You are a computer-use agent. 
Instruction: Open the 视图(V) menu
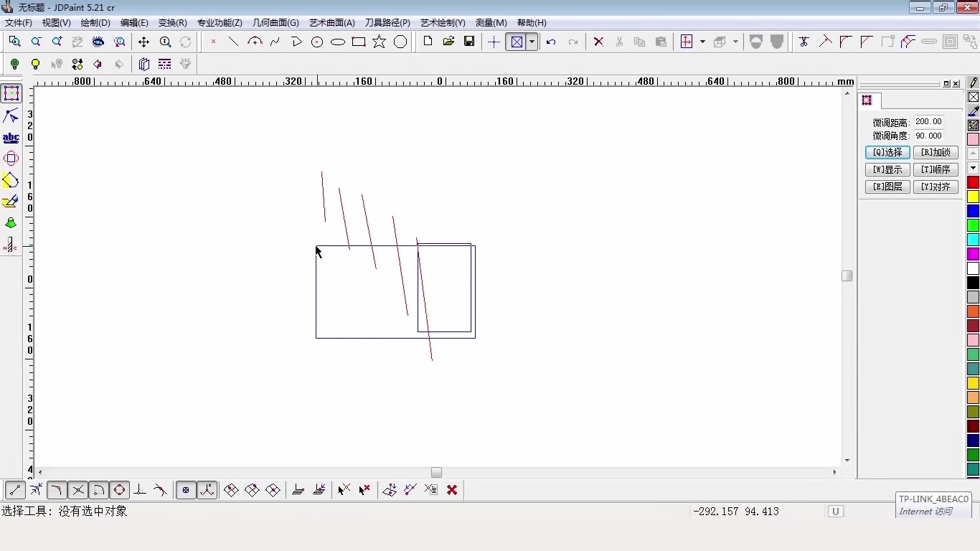tap(56, 23)
